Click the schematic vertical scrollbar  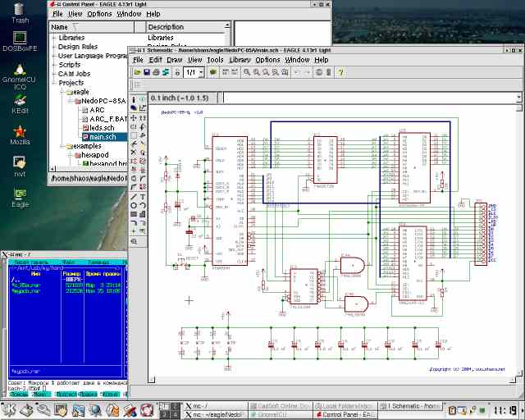coord(519,240)
